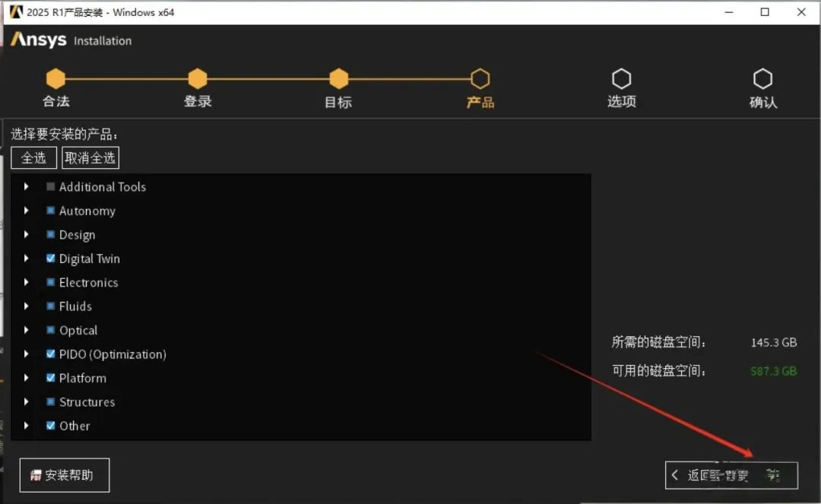Image resolution: width=821 pixels, height=504 pixels.
Task: Disable the Platform checkbox
Action: [x=50, y=378]
